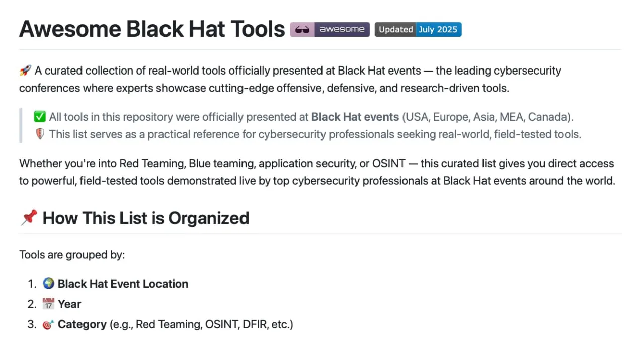Click the sunglasses icon in awesome badge
The height and width of the screenshot is (349, 644).
coord(302,30)
